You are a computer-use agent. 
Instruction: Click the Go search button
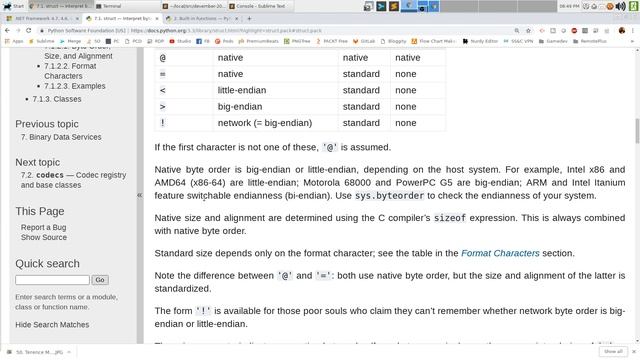pyautogui.click(x=100, y=280)
